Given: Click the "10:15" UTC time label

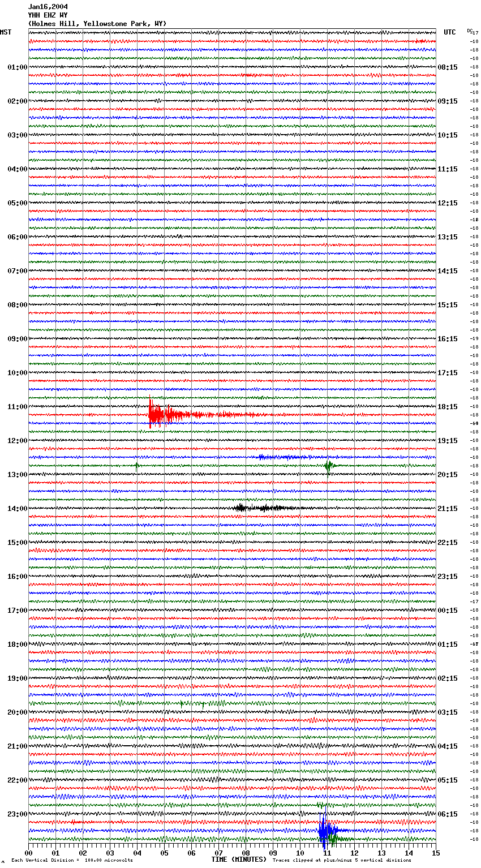Looking at the screenshot, I should tap(448, 135).
